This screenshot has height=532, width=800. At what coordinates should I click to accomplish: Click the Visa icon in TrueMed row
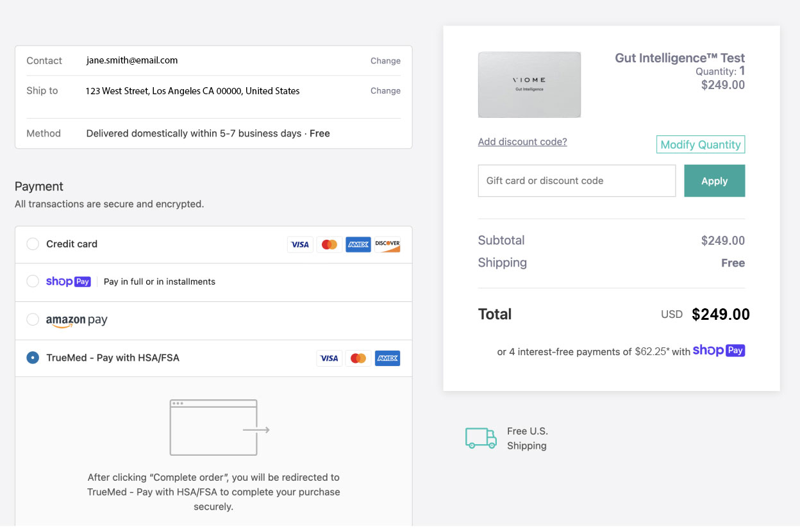329,358
